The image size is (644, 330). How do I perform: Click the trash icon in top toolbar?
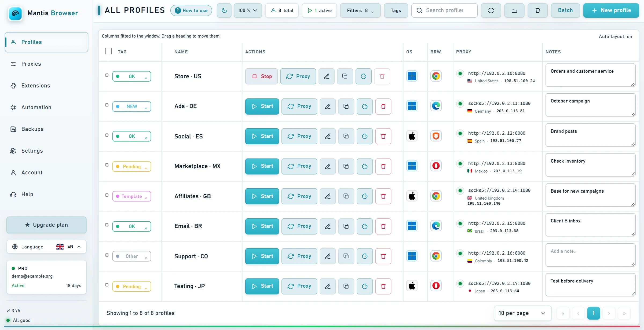click(537, 10)
